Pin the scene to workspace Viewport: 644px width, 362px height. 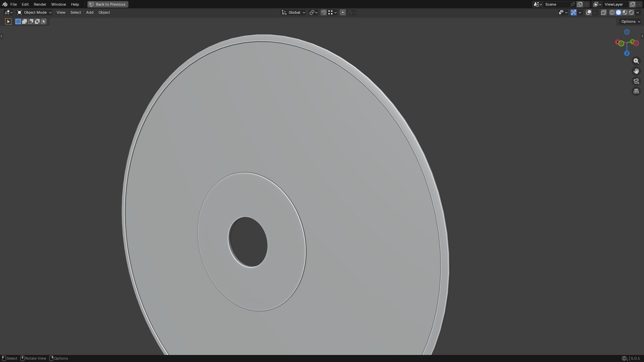573,4
